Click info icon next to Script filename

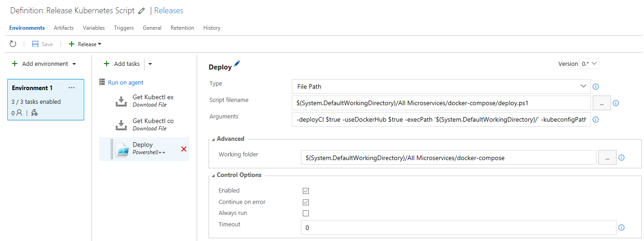tap(616, 103)
